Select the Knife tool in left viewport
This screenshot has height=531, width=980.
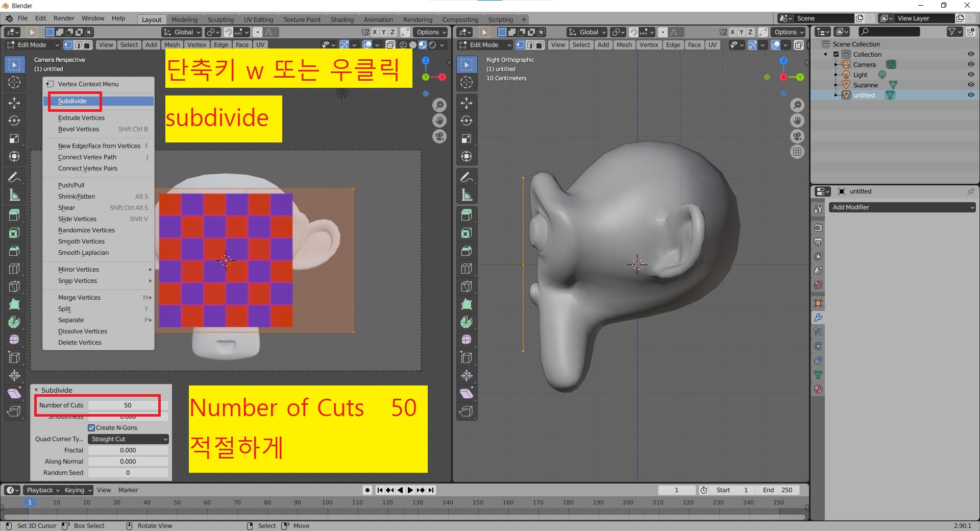coord(14,286)
